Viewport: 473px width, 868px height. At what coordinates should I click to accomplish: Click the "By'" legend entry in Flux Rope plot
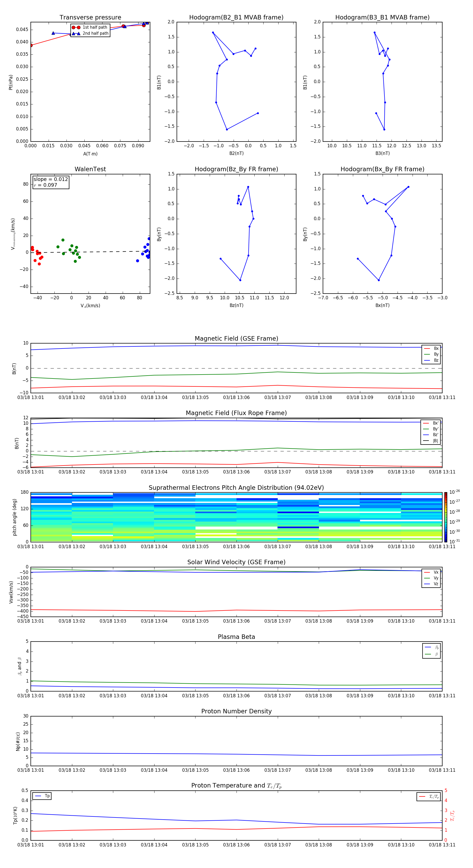(431, 429)
